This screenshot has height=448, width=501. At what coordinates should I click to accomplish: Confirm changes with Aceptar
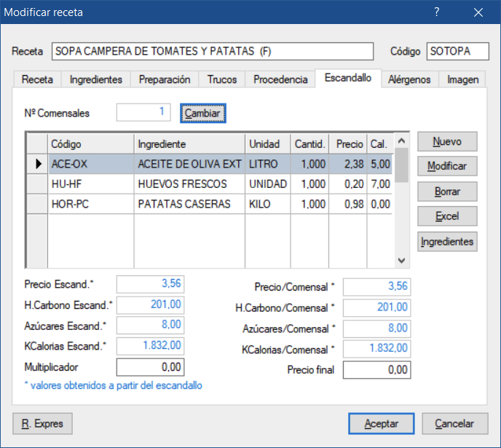381,423
